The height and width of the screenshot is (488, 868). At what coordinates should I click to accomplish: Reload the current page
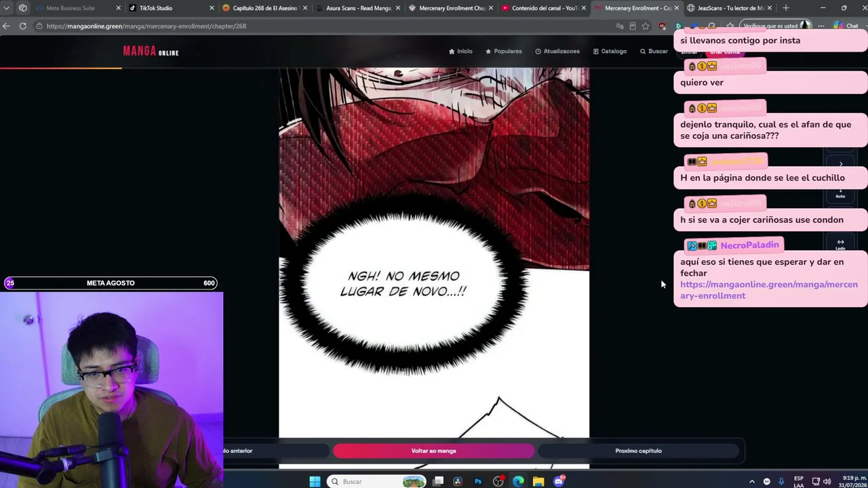point(22,26)
